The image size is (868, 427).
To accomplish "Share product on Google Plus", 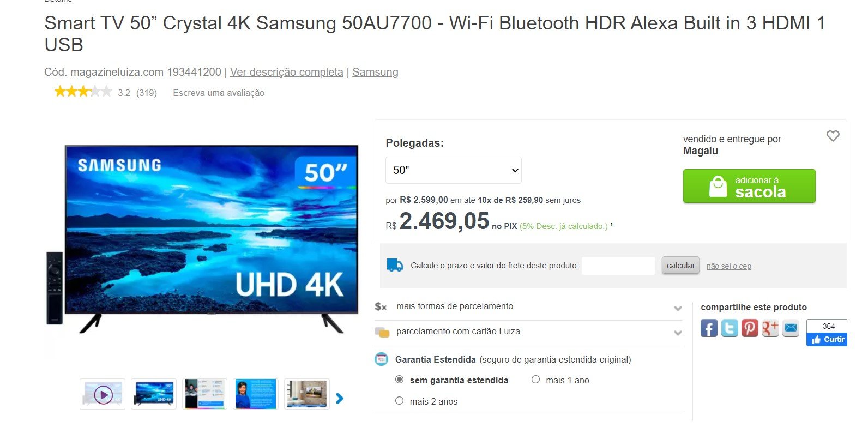I will (770, 328).
